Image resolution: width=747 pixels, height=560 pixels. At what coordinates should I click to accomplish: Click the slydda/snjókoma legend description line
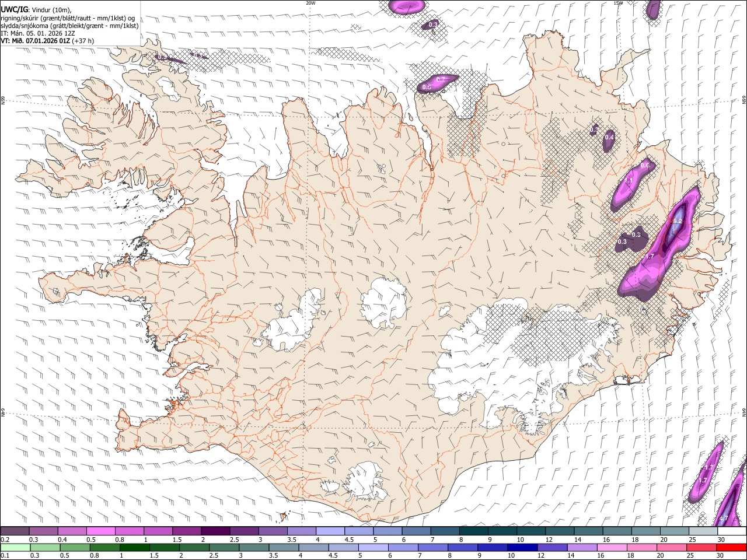(69, 26)
